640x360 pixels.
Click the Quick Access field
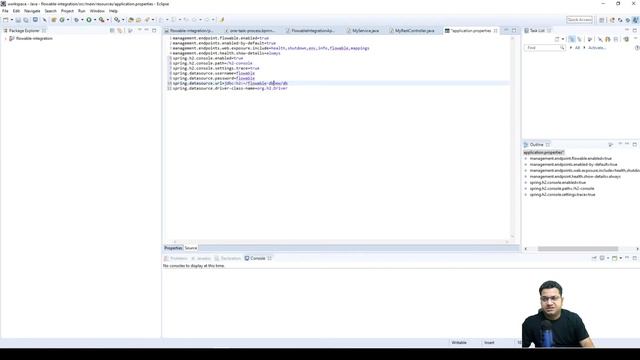(579, 20)
